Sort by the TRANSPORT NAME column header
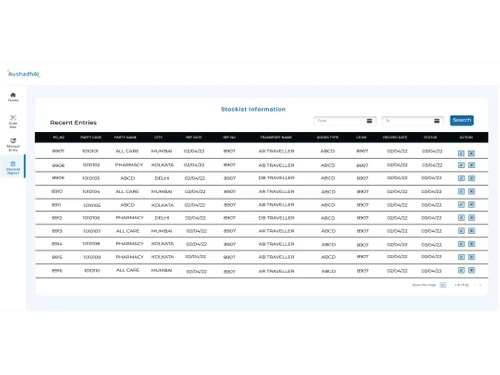The height and width of the screenshot is (375, 500). tap(276, 137)
